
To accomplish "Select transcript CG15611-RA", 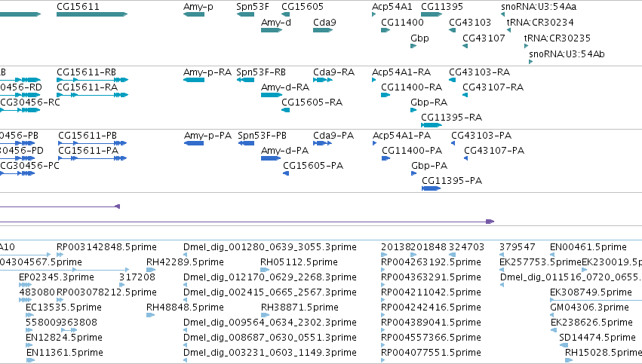I will tap(92, 95).
